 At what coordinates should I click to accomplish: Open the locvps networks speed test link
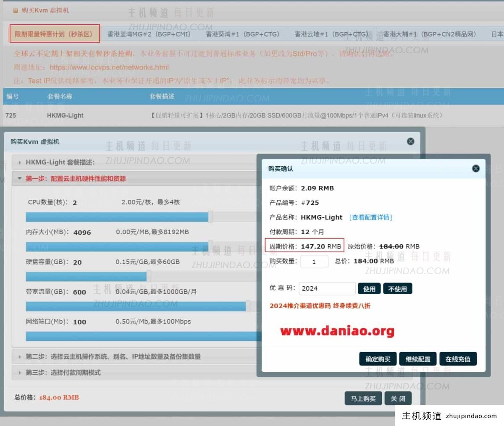pyautogui.click(x=109, y=67)
